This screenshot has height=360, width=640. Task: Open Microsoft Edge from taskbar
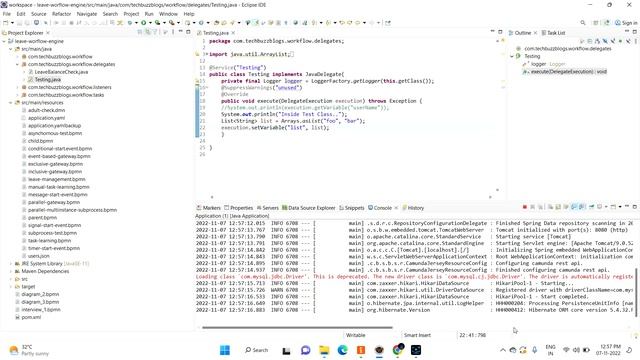point(342,350)
